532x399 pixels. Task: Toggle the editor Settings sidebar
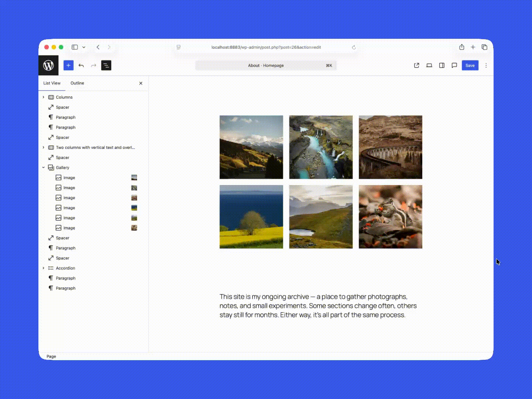pyautogui.click(x=441, y=65)
